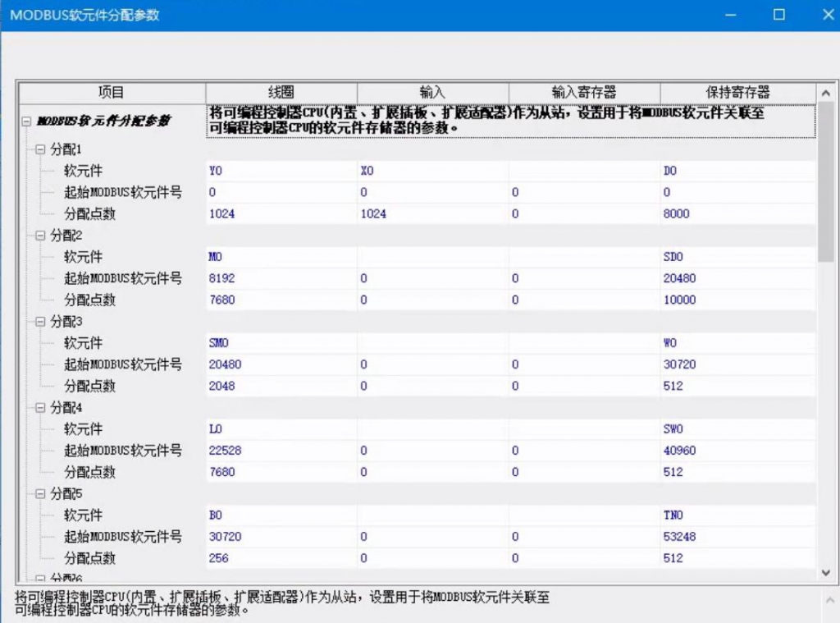Collapse the 分配2 tree node
Viewport: 840px width, 623px height.
[x=40, y=236]
